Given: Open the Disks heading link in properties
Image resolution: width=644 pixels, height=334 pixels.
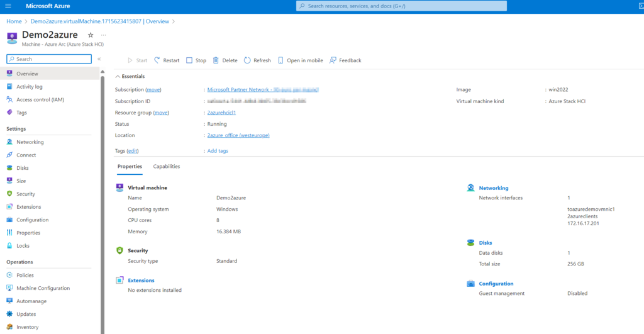Looking at the screenshot, I should (x=485, y=243).
